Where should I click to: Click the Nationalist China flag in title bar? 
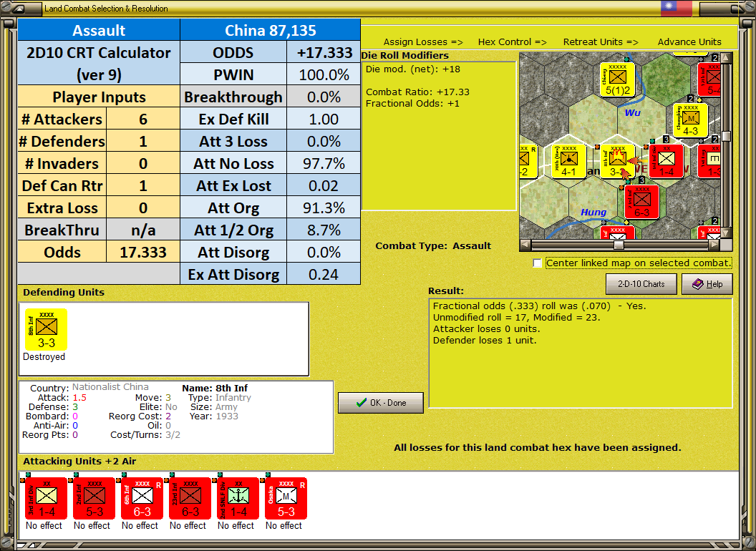pyautogui.click(x=676, y=8)
